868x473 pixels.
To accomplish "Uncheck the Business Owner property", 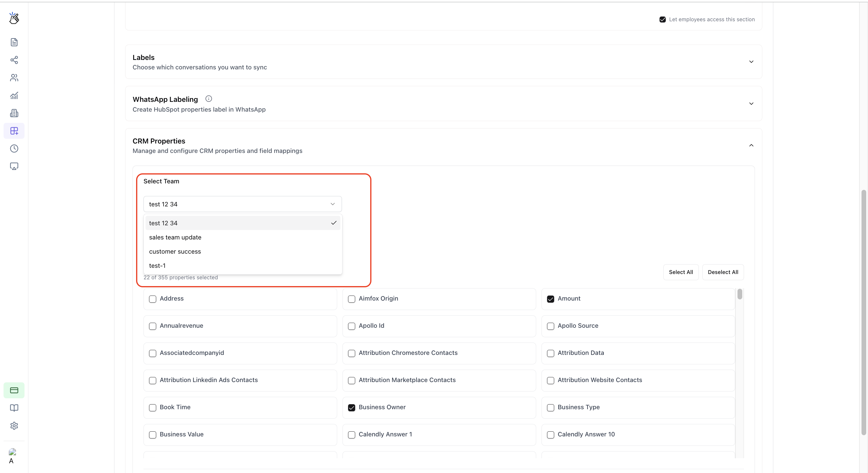I will (351, 407).
